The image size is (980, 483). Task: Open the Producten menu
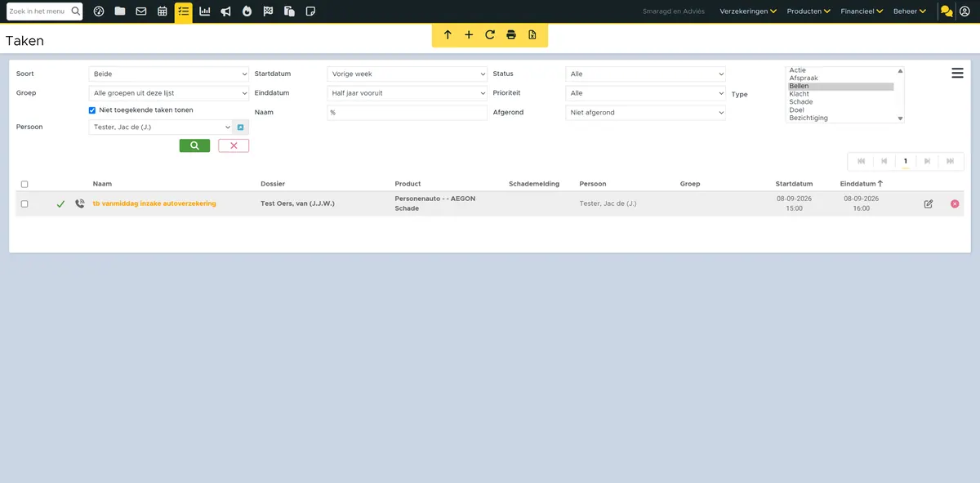click(x=808, y=11)
